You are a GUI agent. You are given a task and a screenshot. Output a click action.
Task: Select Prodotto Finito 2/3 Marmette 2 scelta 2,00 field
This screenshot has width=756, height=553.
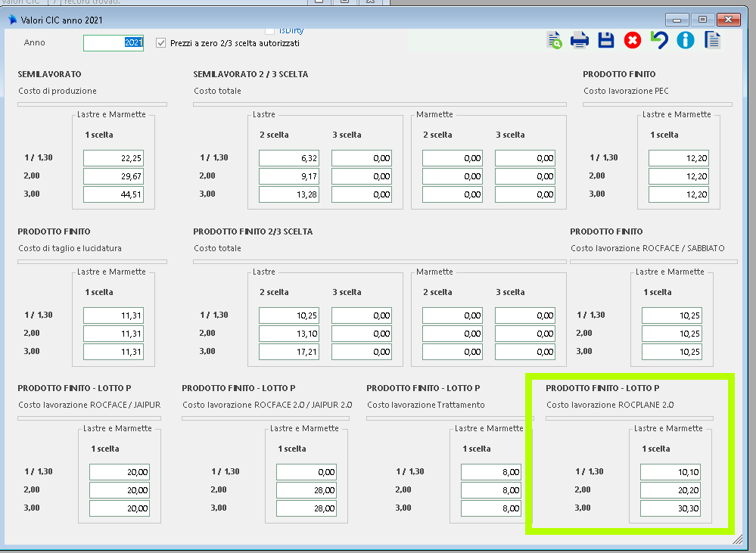[453, 334]
